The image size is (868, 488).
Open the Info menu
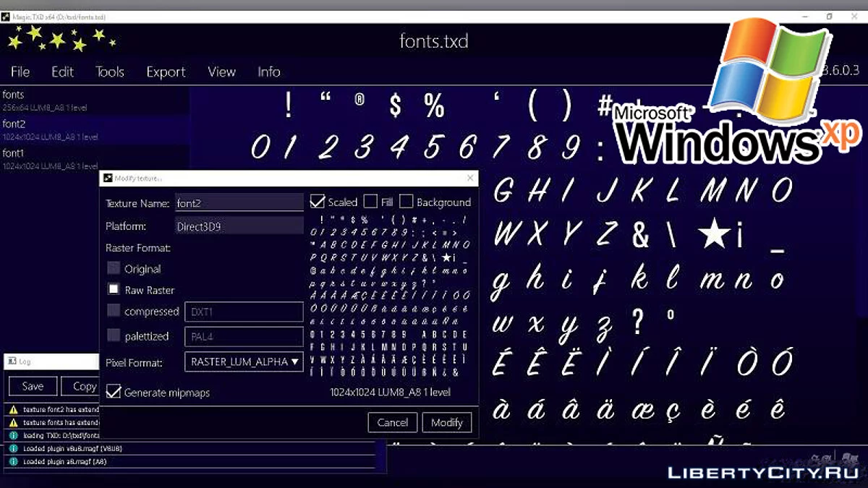268,72
